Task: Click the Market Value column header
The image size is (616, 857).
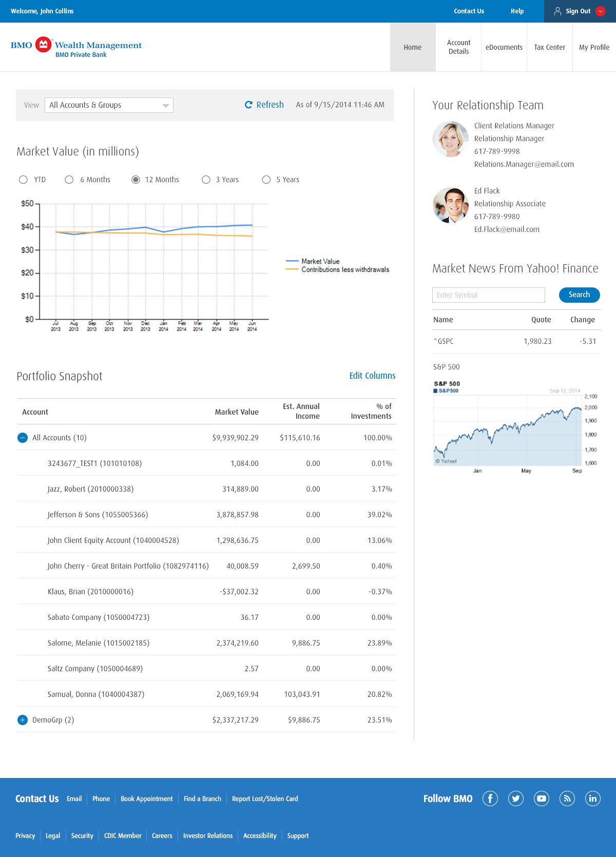Action: 237,412
